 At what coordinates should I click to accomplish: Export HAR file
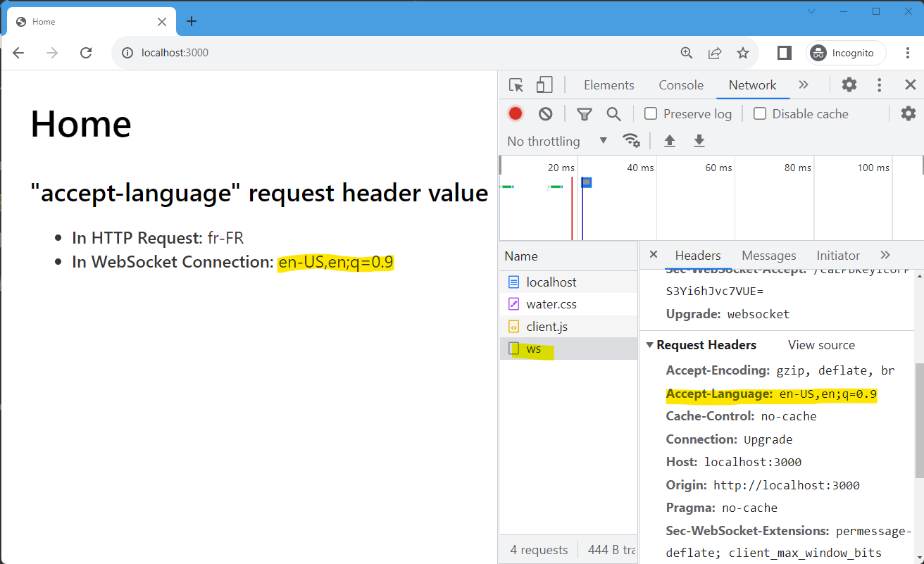click(x=699, y=141)
